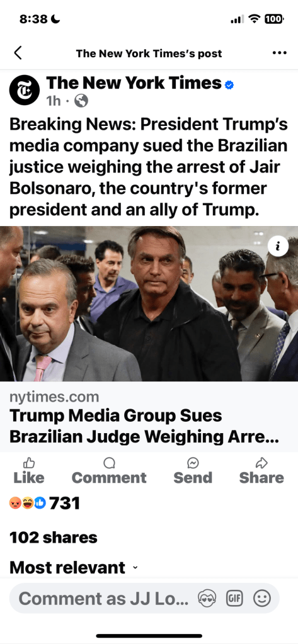Screen dimensions: 298x644
Task: Tap the blue verified badge
Action: 229,84
